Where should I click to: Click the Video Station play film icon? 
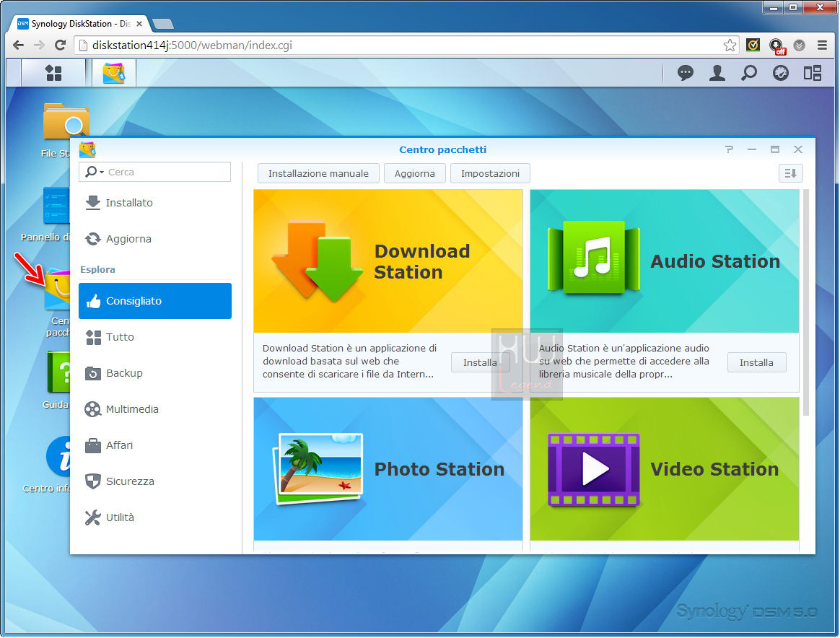(x=594, y=469)
